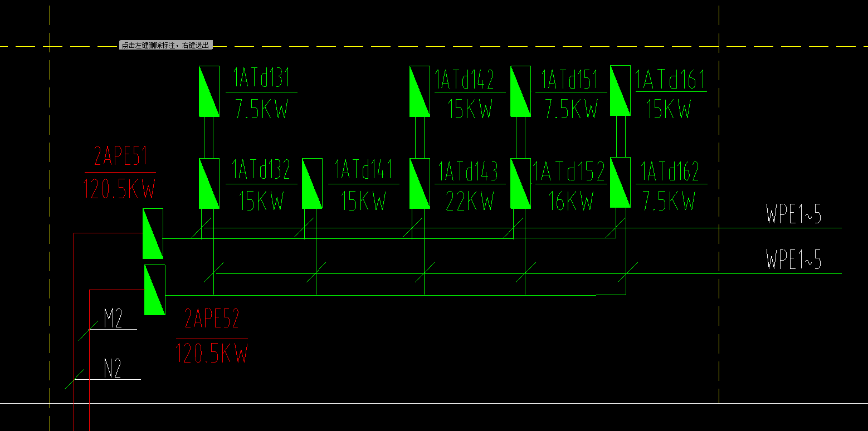Select the 1ATd142 distribution box symbol
Screen dimensions: 868x431
point(420,91)
